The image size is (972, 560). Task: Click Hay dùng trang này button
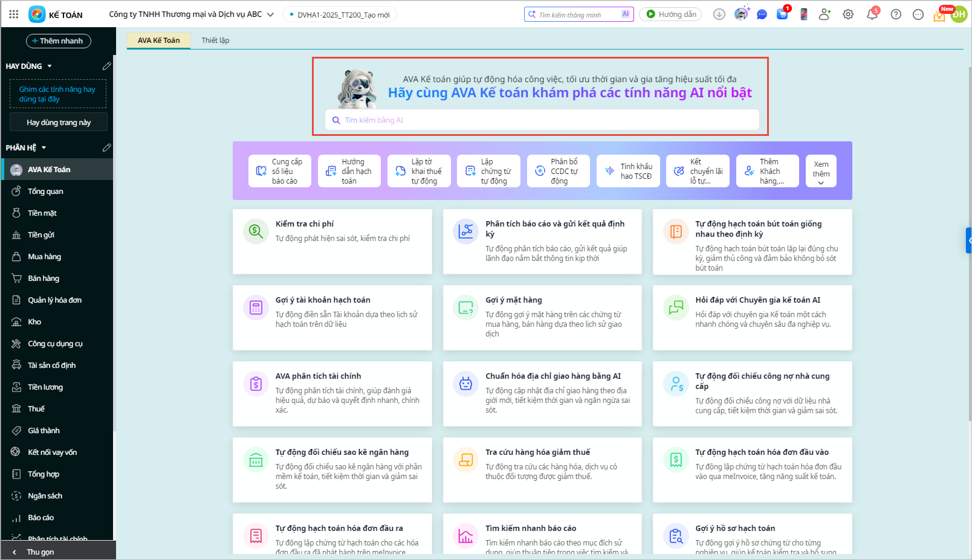point(59,122)
